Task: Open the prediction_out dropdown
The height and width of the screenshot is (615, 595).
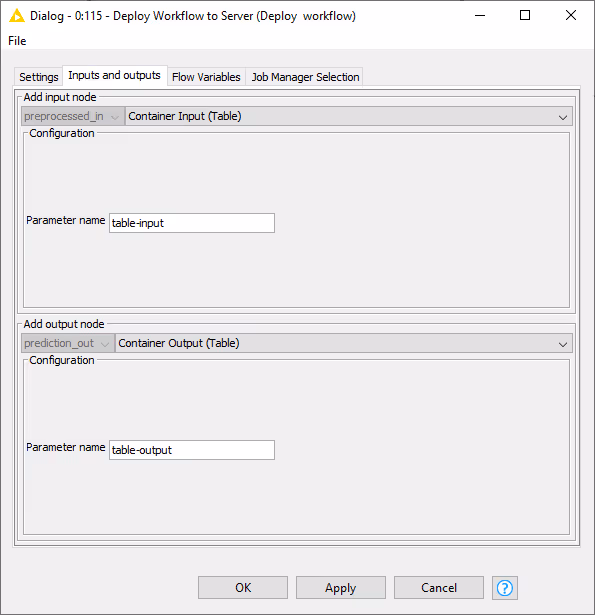Action: [x=67, y=343]
